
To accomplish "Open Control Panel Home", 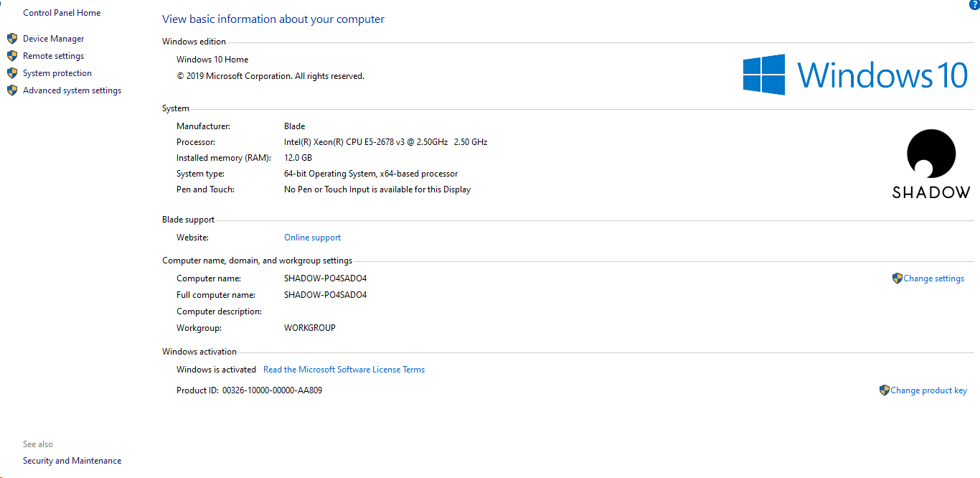I will click(62, 13).
